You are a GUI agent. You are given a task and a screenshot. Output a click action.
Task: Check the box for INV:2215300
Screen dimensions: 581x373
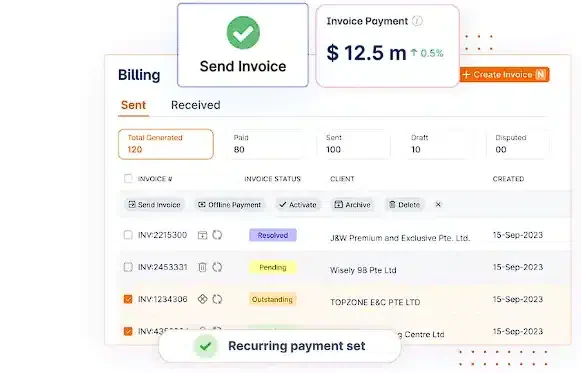coord(128,235)
